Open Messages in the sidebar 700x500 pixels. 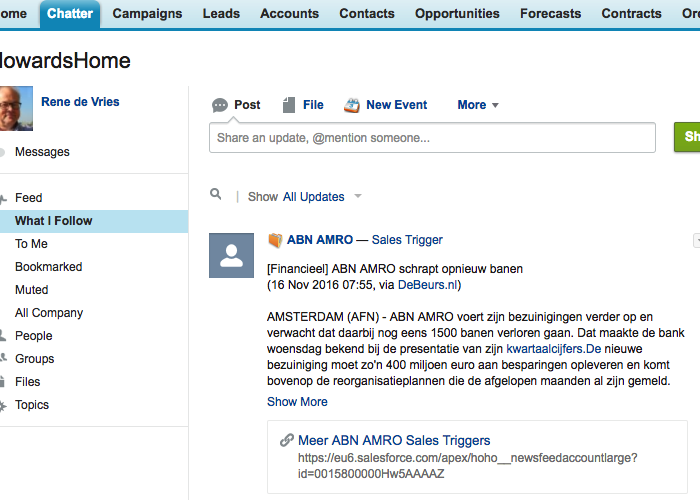click(42, 152)
